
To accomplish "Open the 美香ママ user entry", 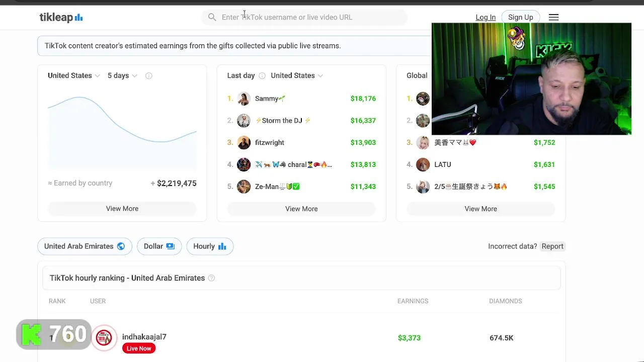I will pos(455,143).
